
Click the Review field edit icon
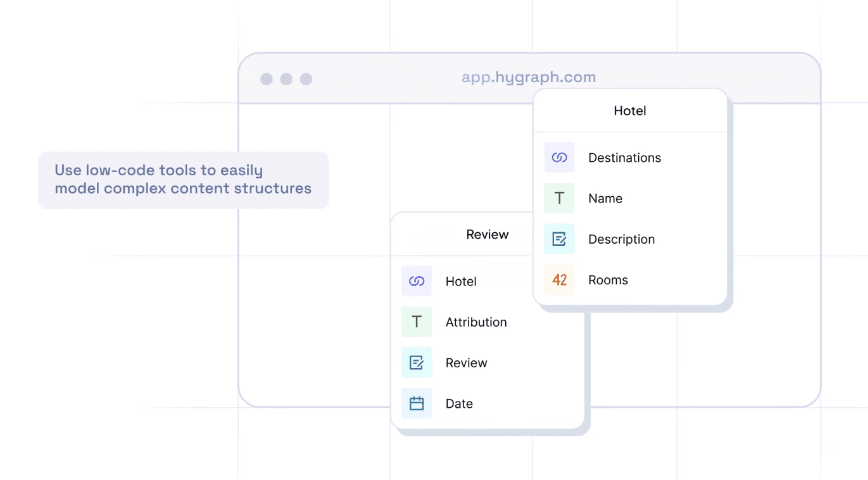click(x=417, y=363)
